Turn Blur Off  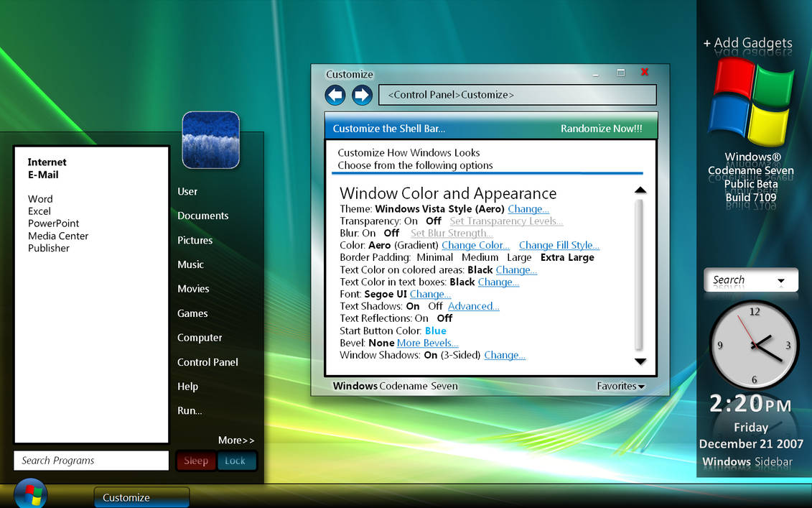click(391, 234)
